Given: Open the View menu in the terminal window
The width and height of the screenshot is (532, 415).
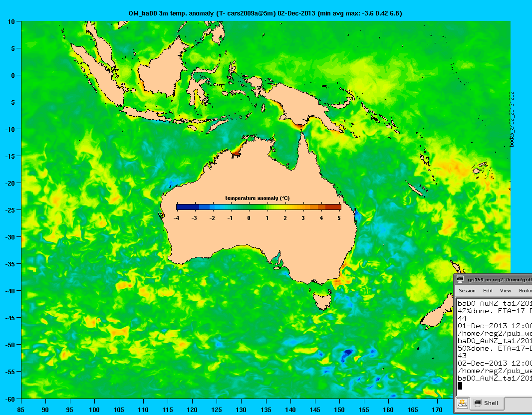Looking at the screenshot, I should (505, 291).
